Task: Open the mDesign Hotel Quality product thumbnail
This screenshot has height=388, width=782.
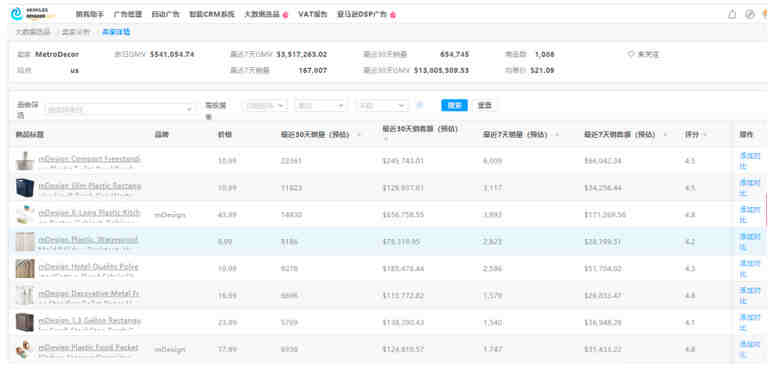Action: (x=25, y=268)
